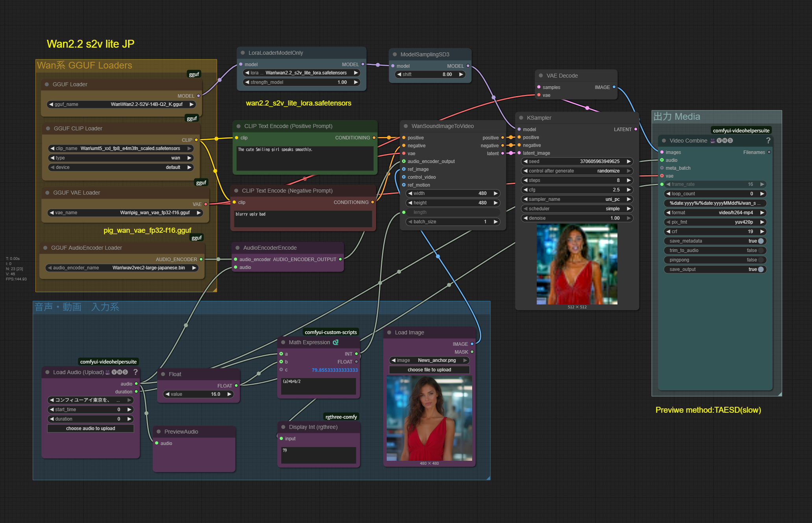Click help icon on Load Audio node

(135, 372)
